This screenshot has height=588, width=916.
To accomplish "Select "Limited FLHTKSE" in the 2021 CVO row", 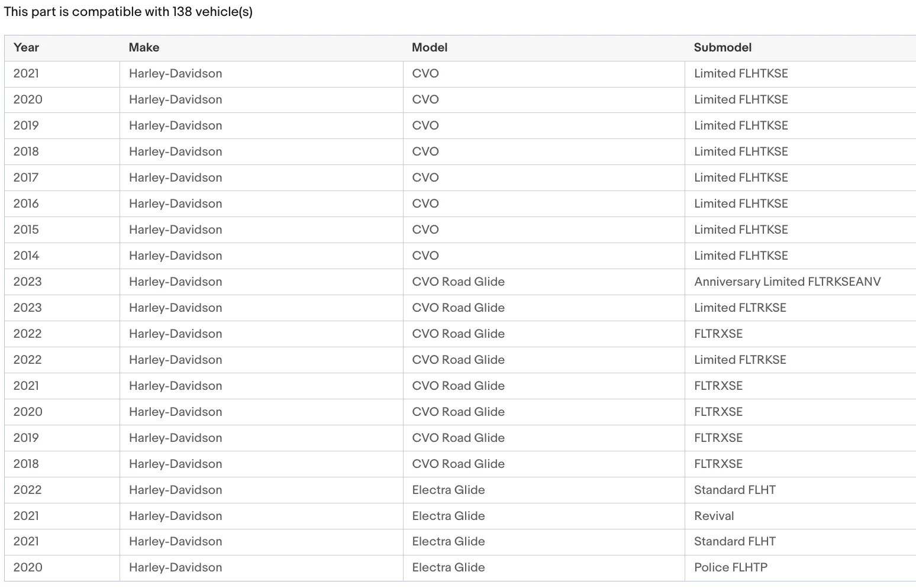I will click(x=741, y=73).
